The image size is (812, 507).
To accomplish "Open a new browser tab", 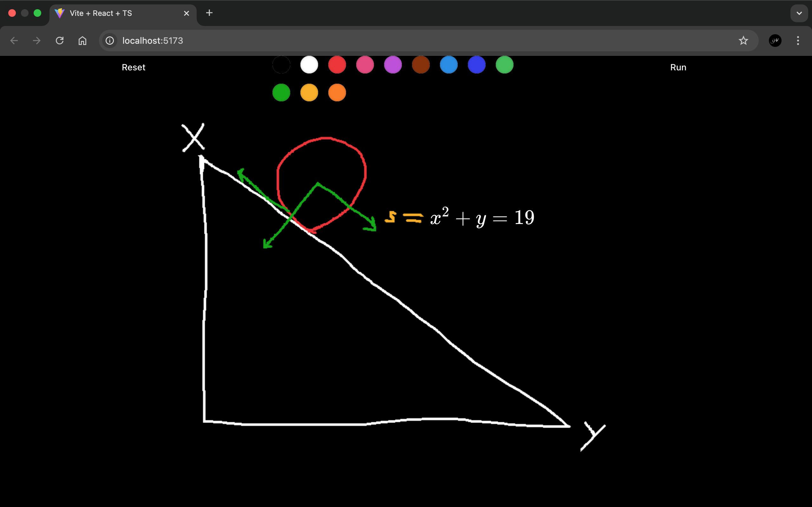I will 209,13.
